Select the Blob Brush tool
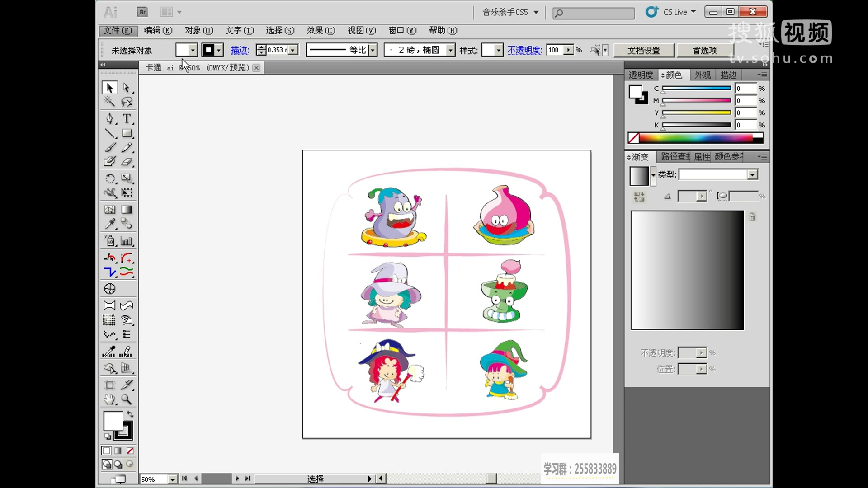This screenshot has height=488, width=868. click(x=109, y=161)
